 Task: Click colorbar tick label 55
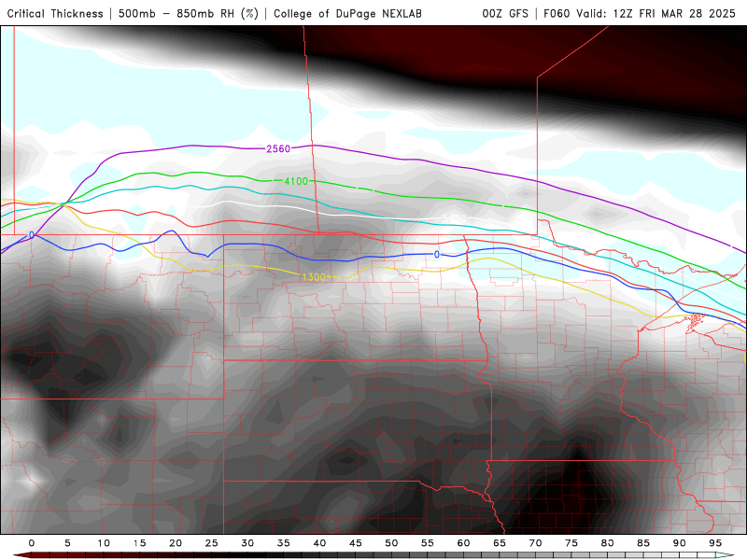click(x=428, y=543)
